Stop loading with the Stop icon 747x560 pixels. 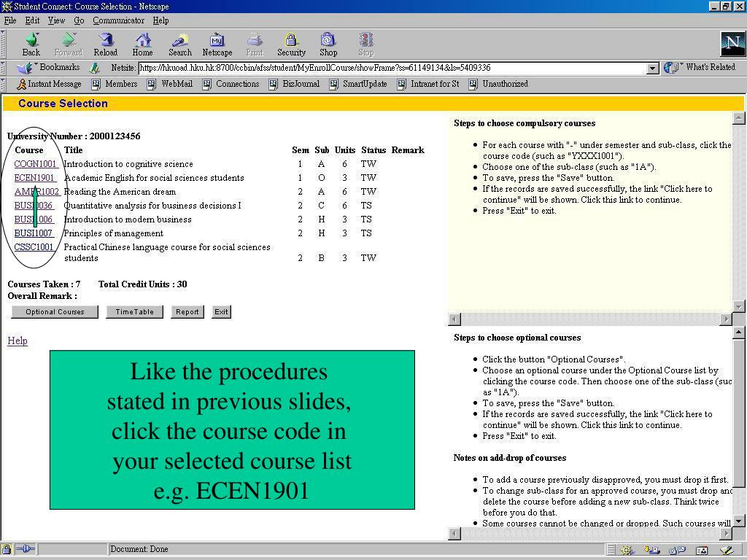(366, 44)
